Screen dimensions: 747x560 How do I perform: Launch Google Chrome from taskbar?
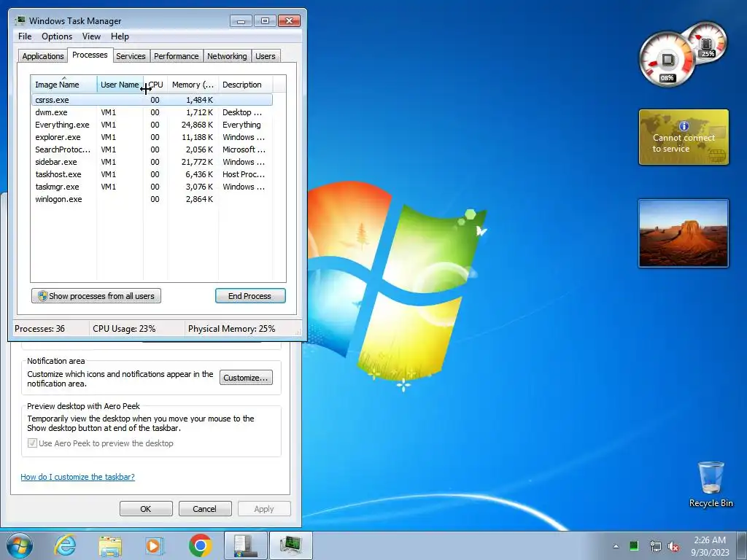click(x=200, y=545)
